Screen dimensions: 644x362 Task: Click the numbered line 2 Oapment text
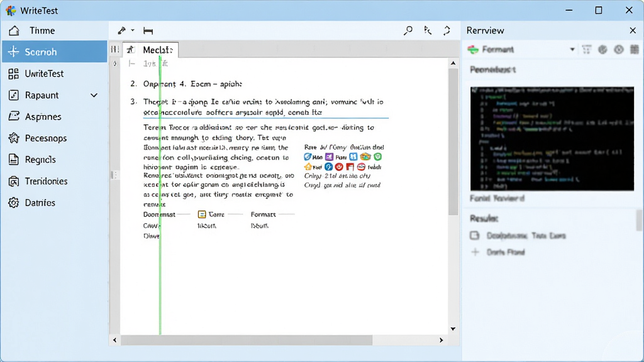[192, 84]
